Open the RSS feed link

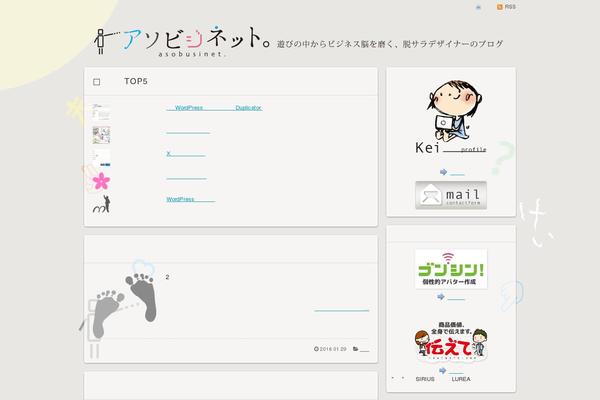[506, 7]
